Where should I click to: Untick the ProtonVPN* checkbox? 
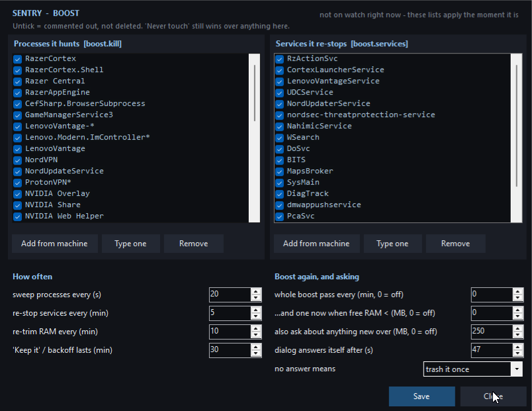point(17,183)
